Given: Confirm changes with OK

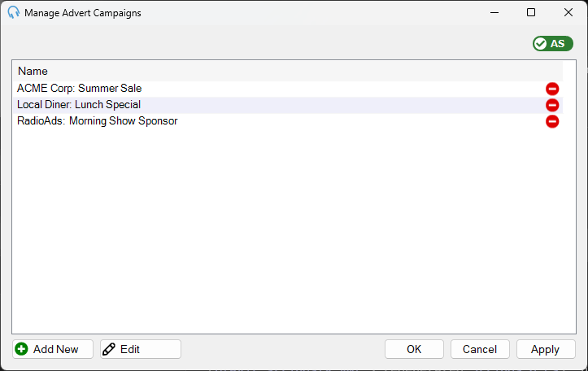Looking at the screenshot, I should pos(414,349).
